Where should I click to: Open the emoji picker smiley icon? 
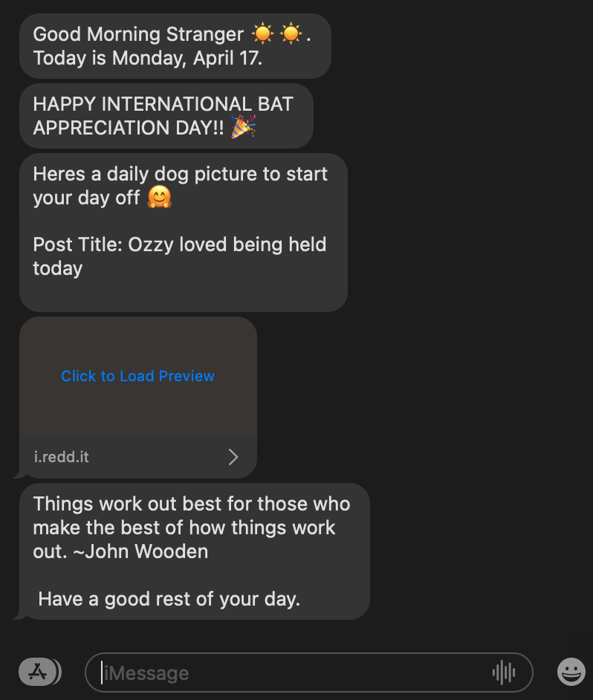pyautogui.click(x=571, y=673)
